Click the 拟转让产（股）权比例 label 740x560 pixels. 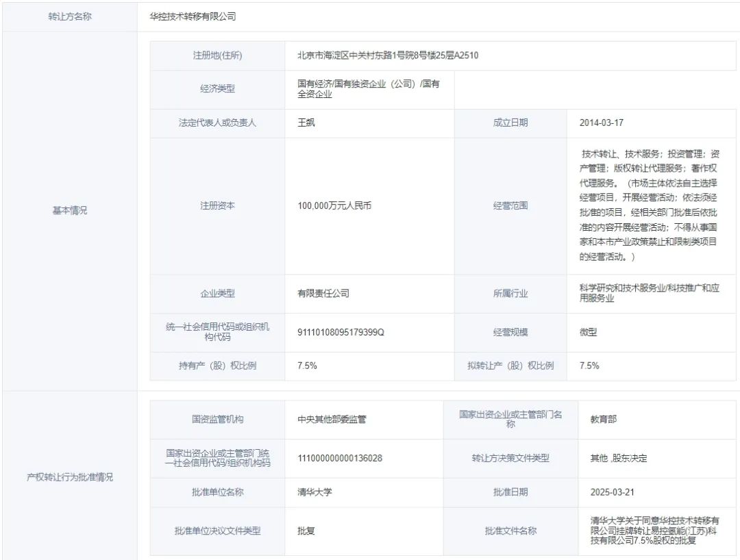coord(510,366)
